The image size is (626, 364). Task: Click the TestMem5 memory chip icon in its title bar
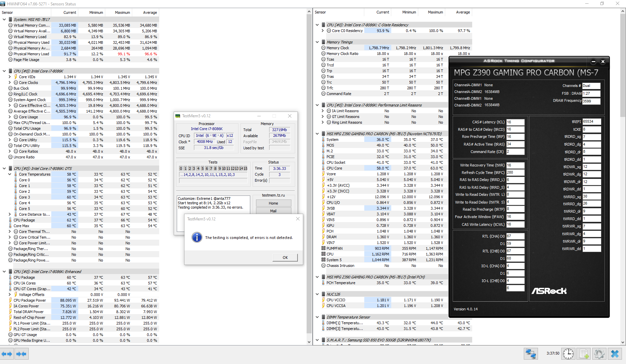click(x=178, y=116)
